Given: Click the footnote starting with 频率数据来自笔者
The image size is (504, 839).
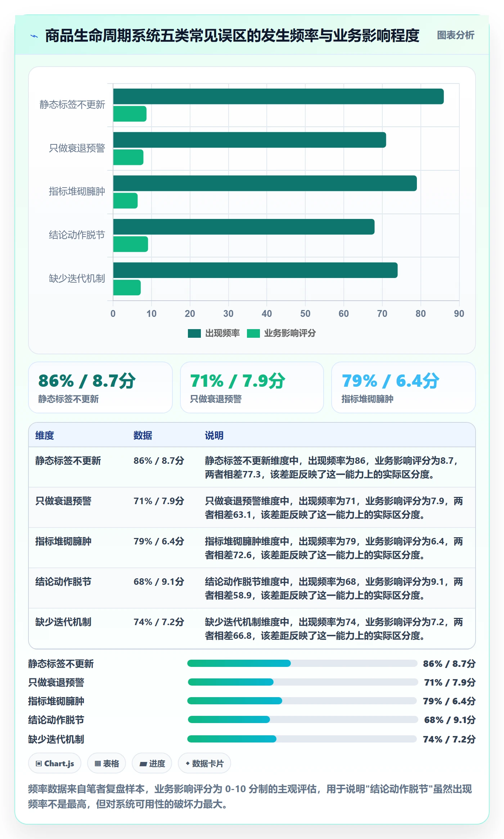Looking at the screenshot, I should [250, 796].
